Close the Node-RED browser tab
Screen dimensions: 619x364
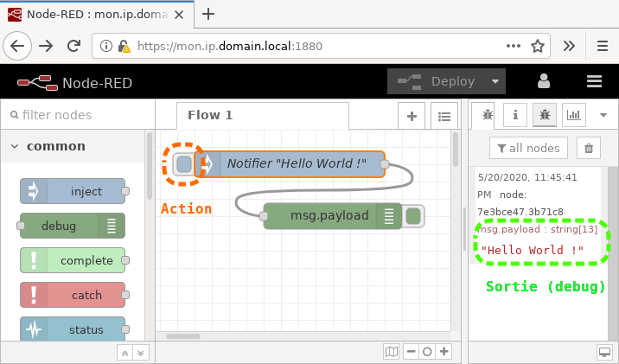179,15
